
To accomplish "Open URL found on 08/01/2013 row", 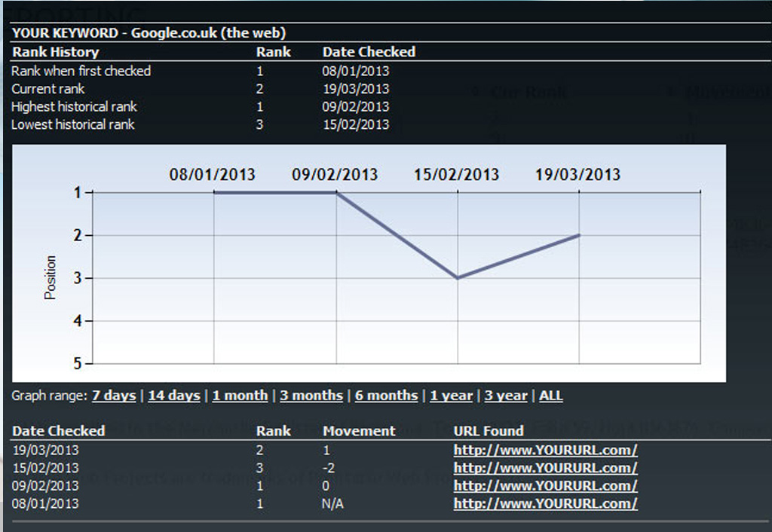I will point(545,503).
